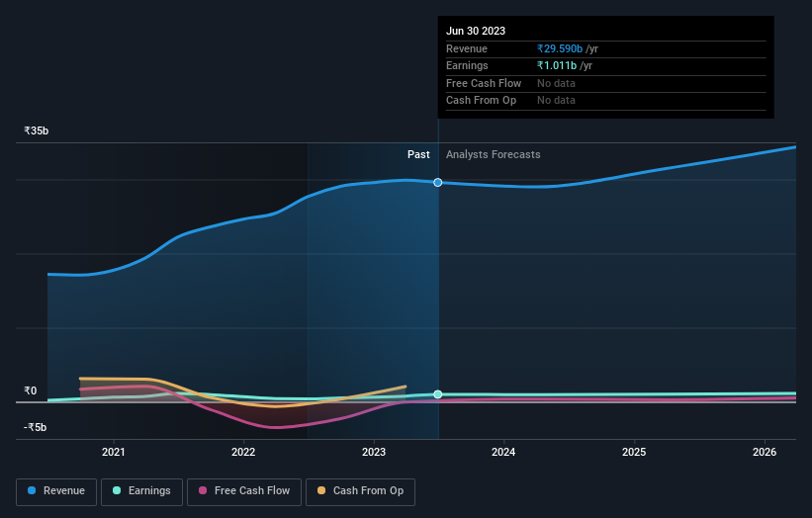The image size is (812, 518).
Task: Click the orange Cash From Op legend dot
Action: (x=321, y=490)
